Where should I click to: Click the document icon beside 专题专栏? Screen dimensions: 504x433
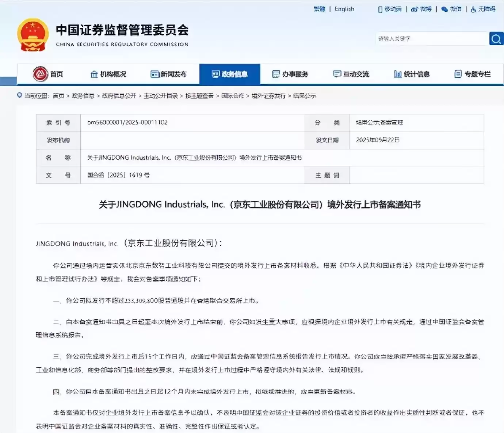457,74
